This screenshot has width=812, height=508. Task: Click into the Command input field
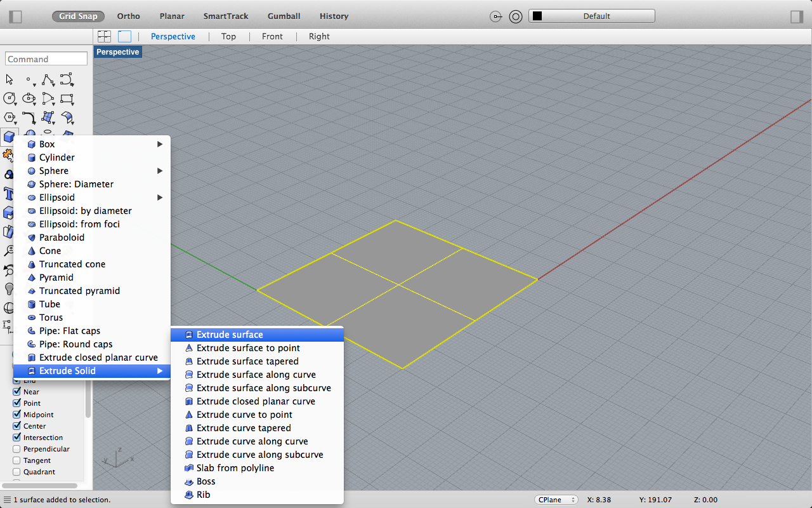(46, 59)
